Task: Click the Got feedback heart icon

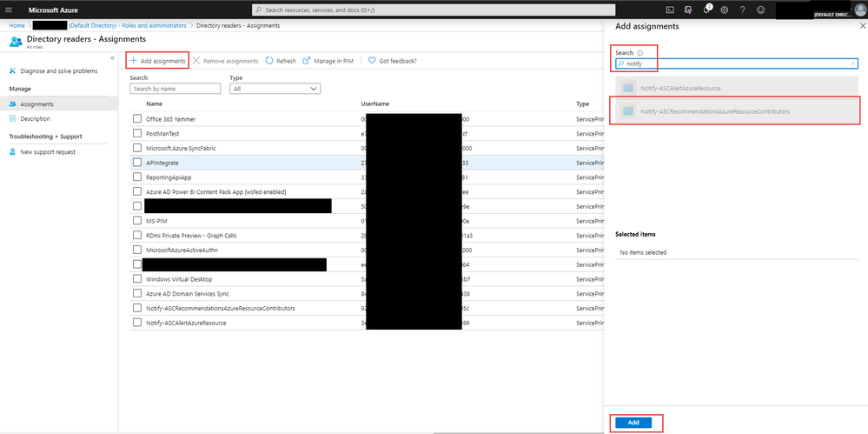Action: [372, 60]
